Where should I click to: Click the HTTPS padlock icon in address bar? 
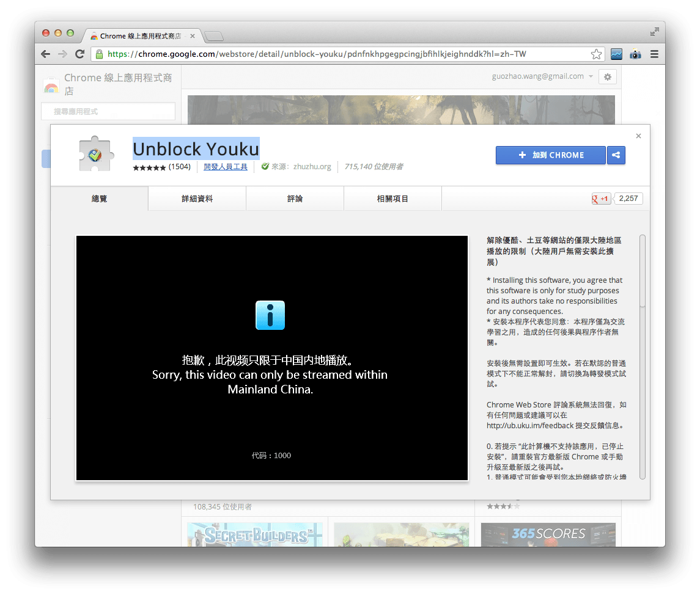pos(98,54)
